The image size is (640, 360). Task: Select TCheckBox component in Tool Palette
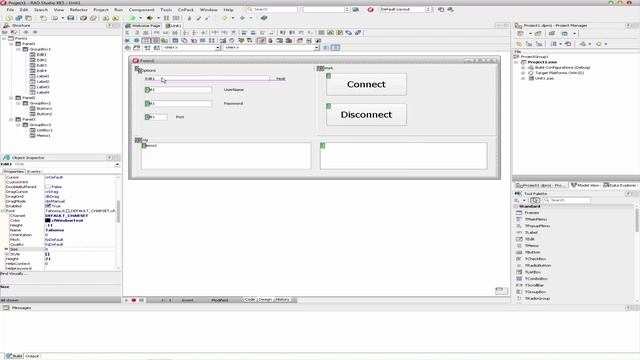535,259
